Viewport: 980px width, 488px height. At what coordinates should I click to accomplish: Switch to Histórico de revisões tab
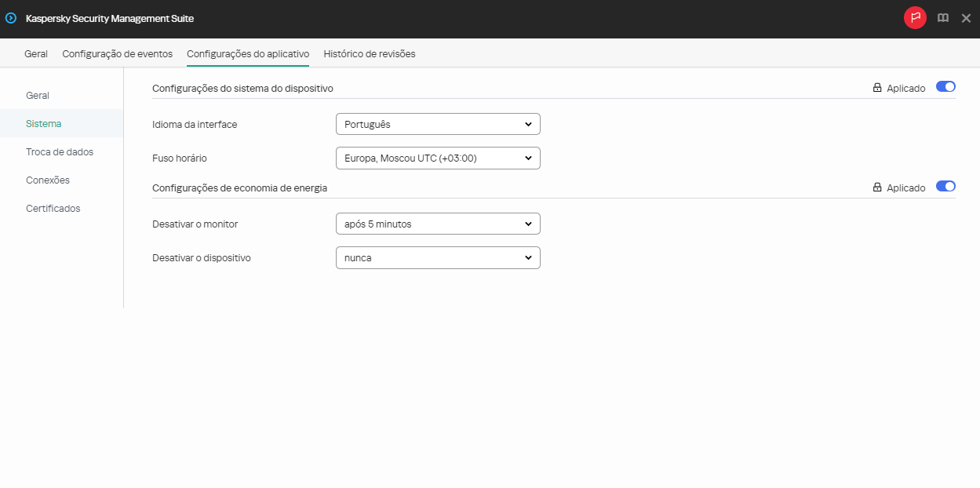click(x=369, y=53)
